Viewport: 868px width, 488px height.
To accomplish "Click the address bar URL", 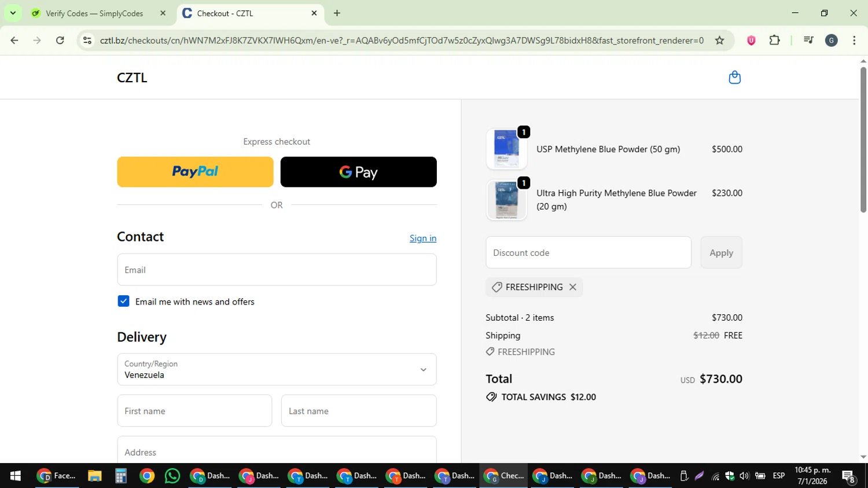I will (x=402, y=41).
